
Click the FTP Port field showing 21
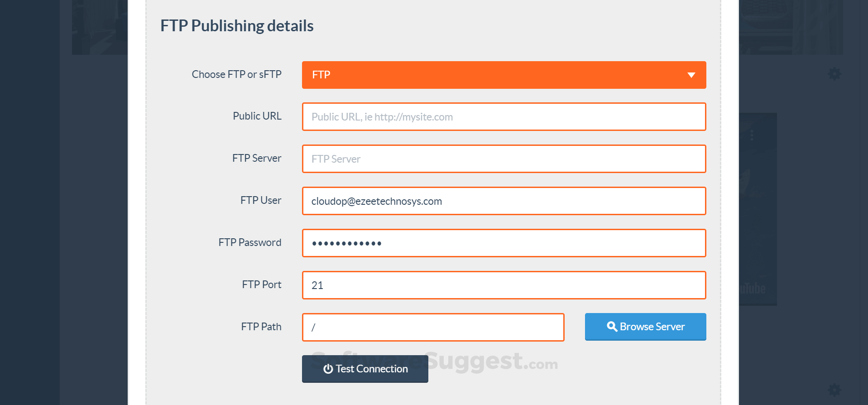pyautogui.click(x=504, y=285)
